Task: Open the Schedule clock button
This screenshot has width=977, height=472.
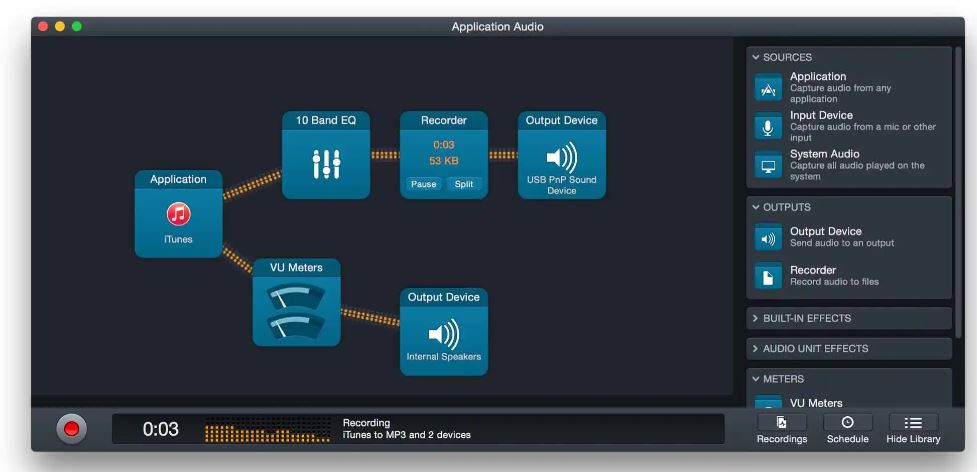Action: 847,423
